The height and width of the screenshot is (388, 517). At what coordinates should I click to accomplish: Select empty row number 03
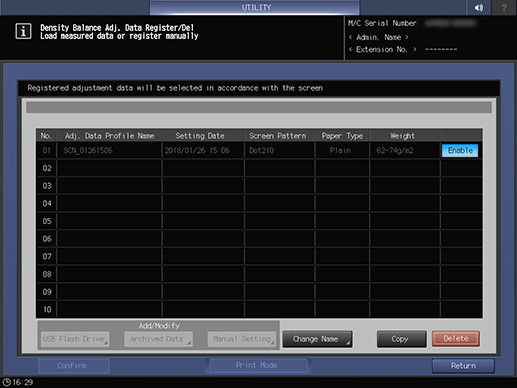259,186
